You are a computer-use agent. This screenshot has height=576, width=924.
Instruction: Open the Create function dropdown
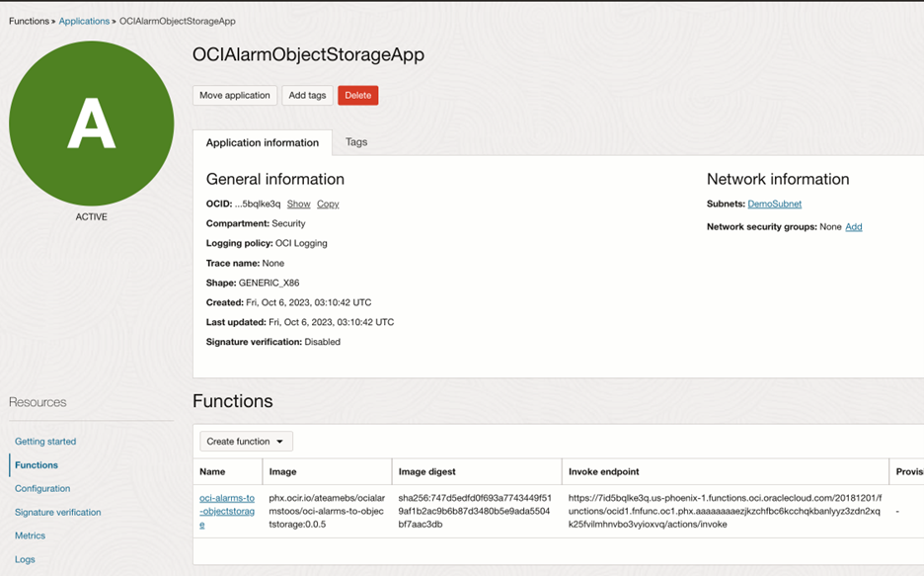coord(245,441)
